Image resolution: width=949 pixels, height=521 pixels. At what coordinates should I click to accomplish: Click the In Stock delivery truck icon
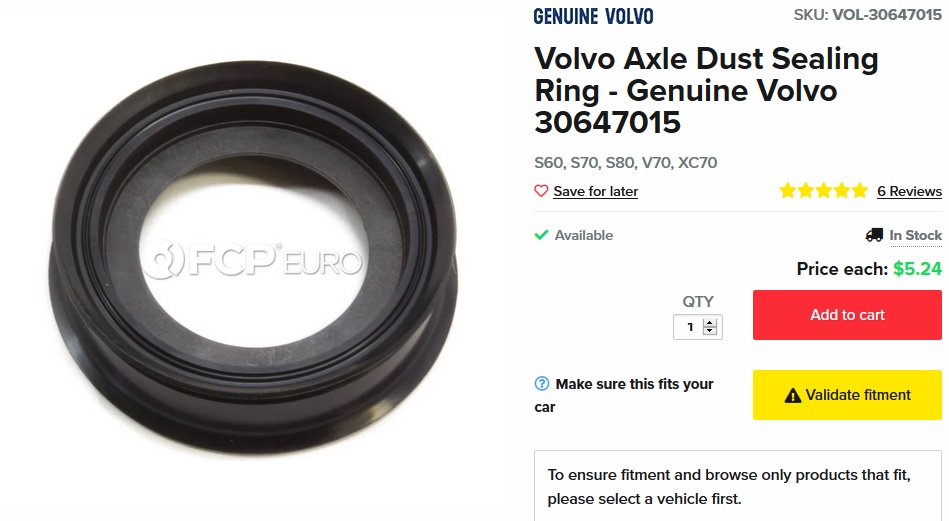tap(874, 235)
